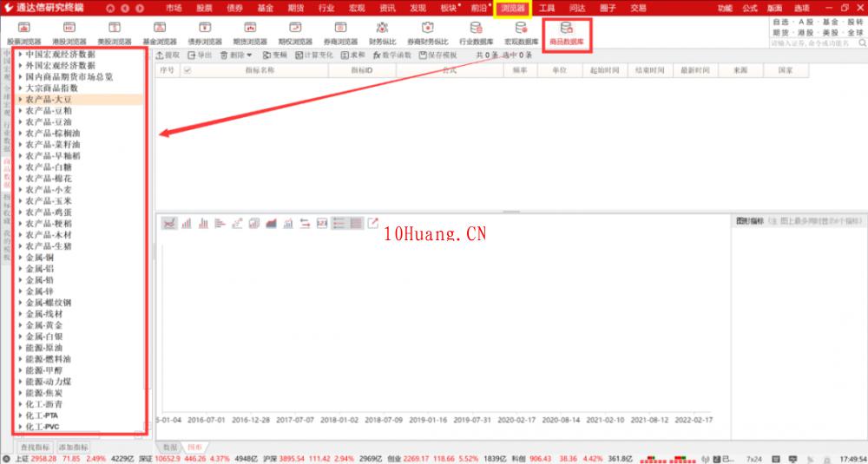Expand the 能源-原油 node
Image resolution: width=868 pixels, height=464 pixels.
pos(21,348)
